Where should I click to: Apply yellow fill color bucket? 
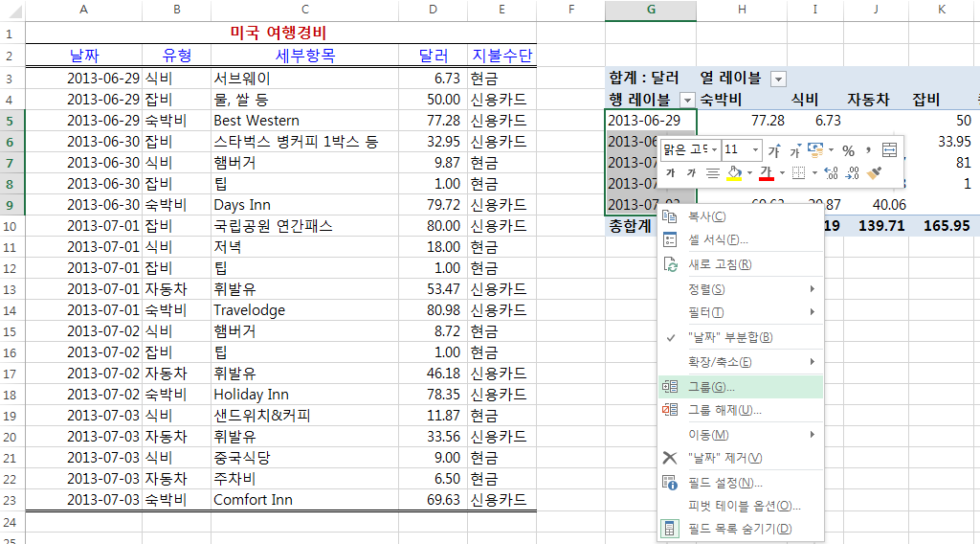[734, 173]
